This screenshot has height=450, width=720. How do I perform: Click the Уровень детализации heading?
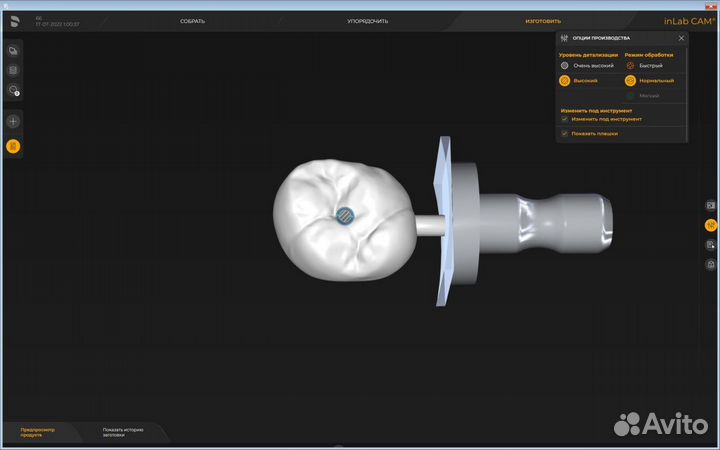[588, 55]
